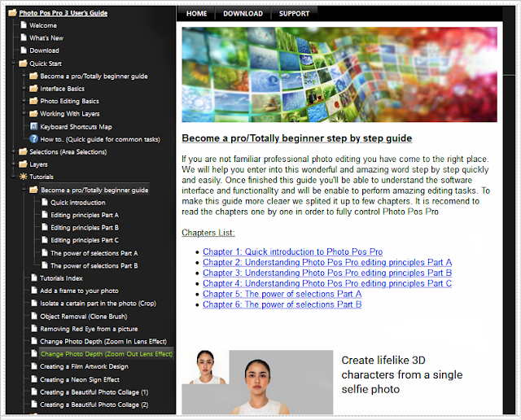Click the Interface Basics folder icon
The image size is (521, 420).
[33, 89]
